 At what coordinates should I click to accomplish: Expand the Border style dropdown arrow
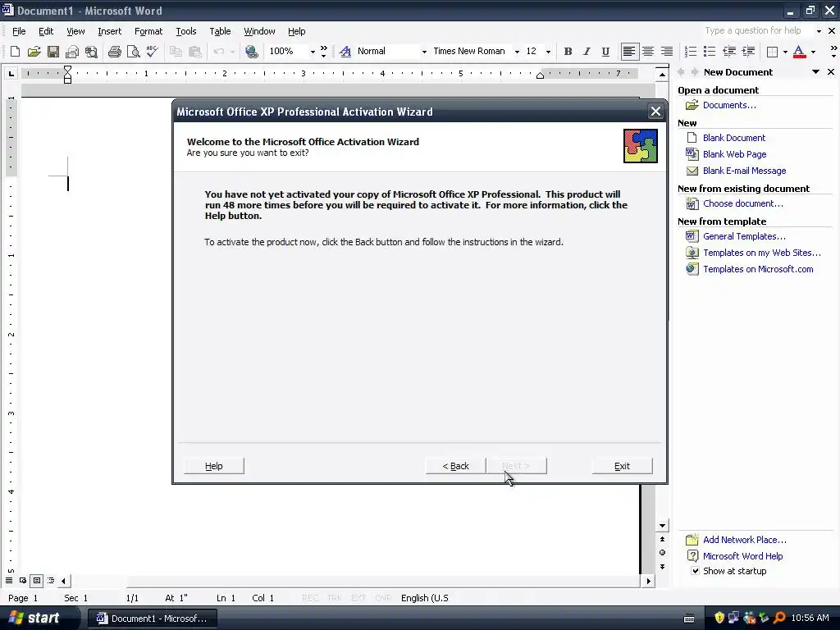[785, 52]
